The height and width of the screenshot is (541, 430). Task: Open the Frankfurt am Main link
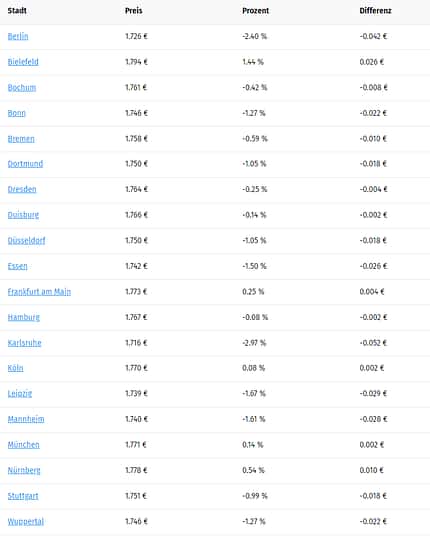point(39,291)
